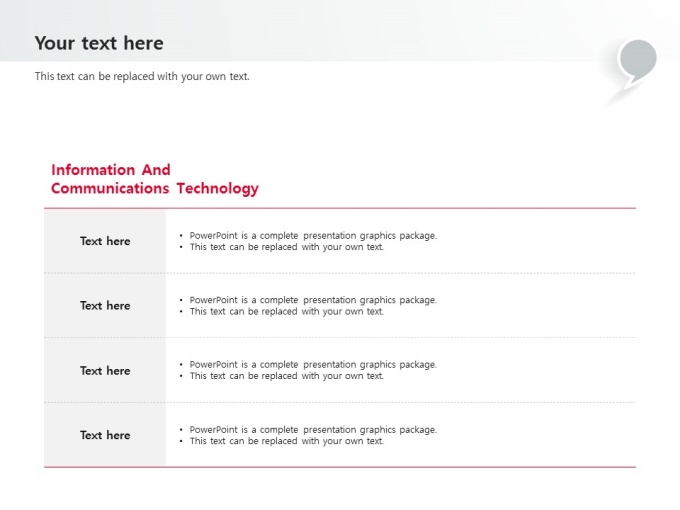Viewport: 680px width, 510px height.
Task: Select the red 'Information And' heading line
Action: click(111, 170)
